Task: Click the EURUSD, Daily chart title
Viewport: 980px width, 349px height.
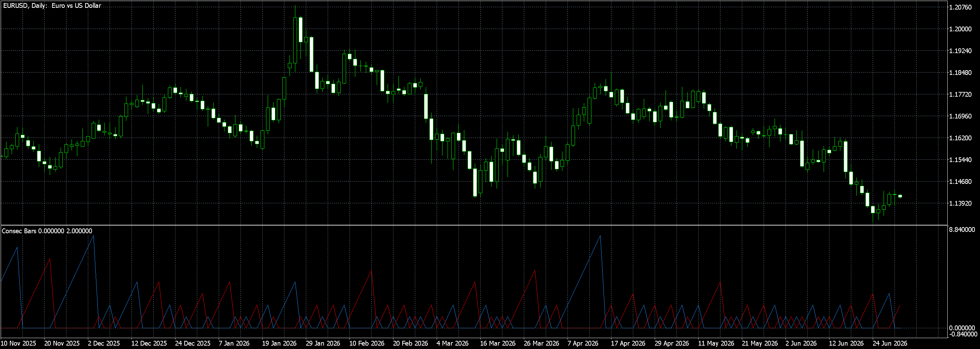Action: 52,6
